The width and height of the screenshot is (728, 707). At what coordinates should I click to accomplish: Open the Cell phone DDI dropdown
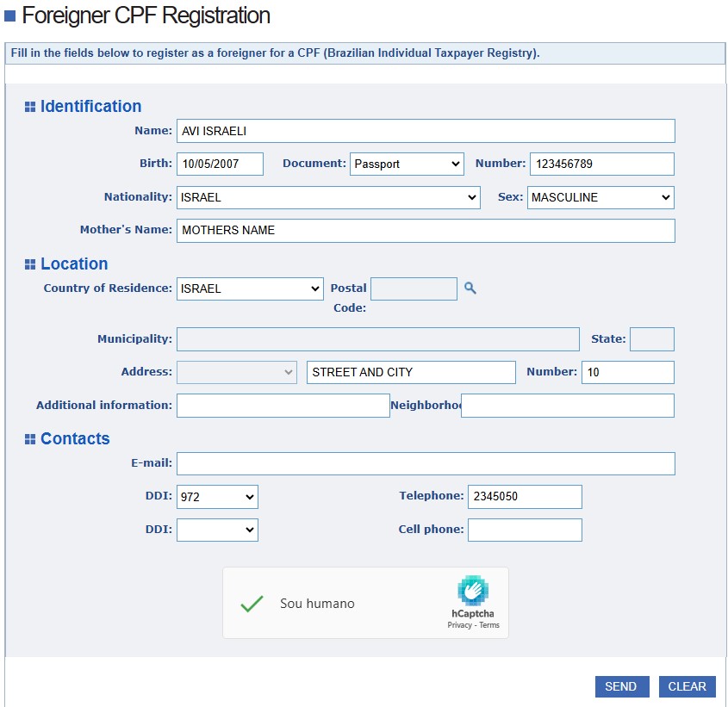coord(217,530)
